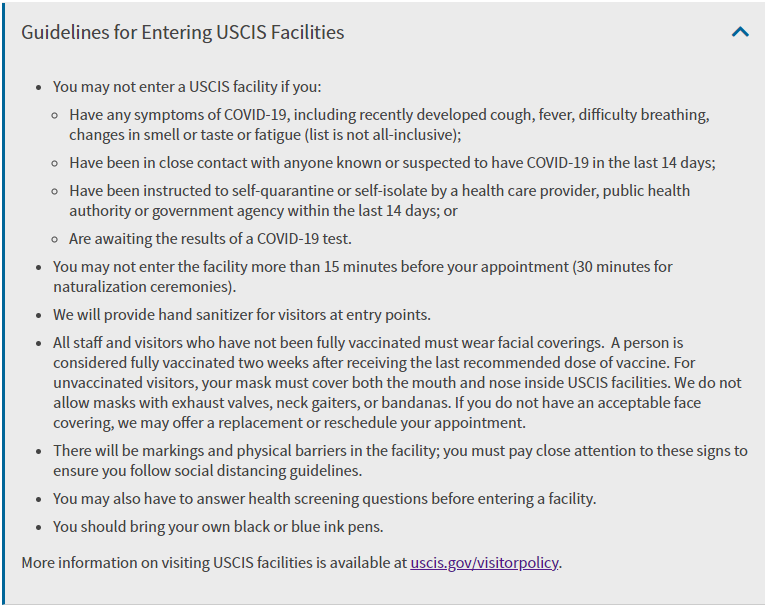Click the 'You may not enter a USCIS facility' line
Screen dimensions: 767x608
(187, 87)
